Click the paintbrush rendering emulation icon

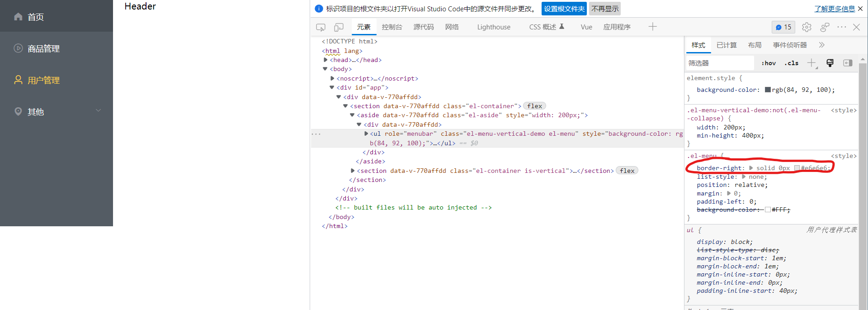click(830, 63)
